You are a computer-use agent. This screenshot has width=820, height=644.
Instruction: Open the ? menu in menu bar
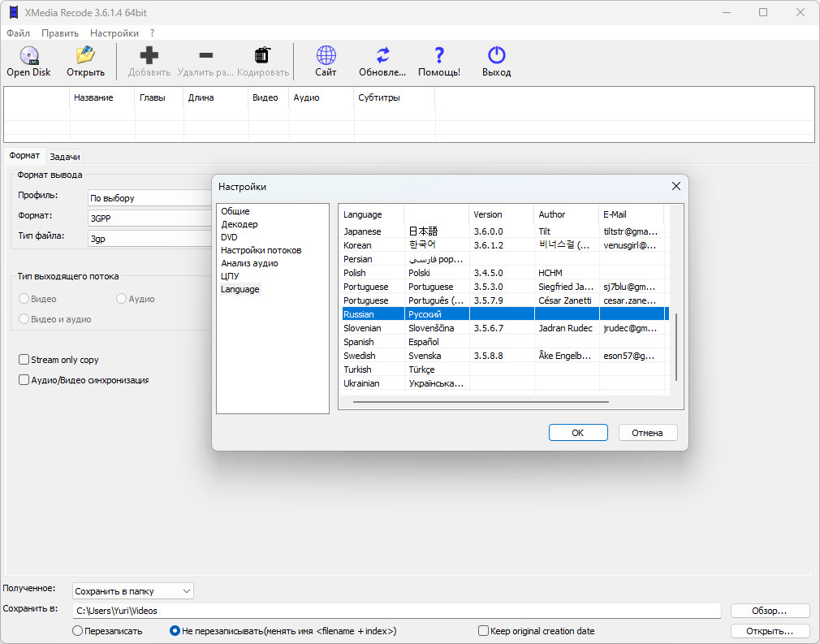(x=152, y=33)
